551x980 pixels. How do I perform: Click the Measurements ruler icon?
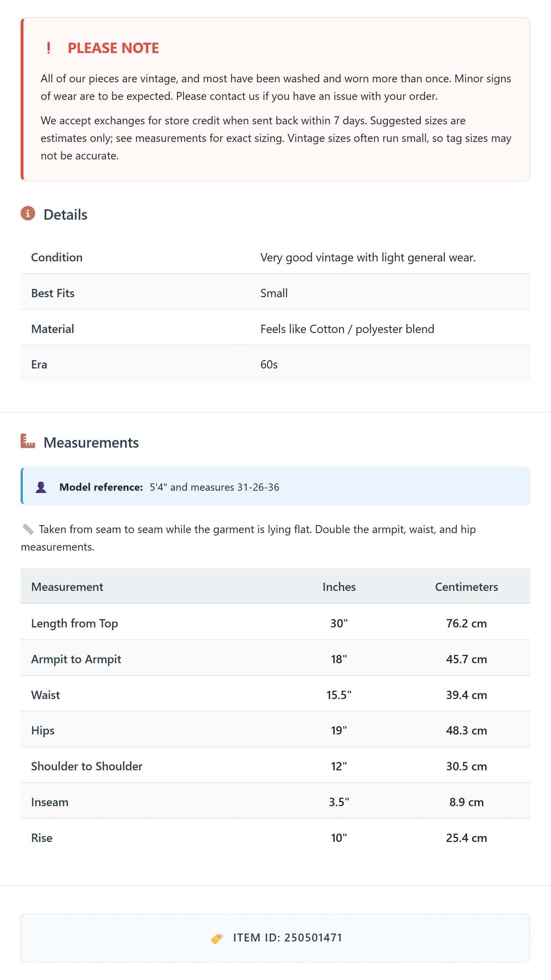coord(28,441)
